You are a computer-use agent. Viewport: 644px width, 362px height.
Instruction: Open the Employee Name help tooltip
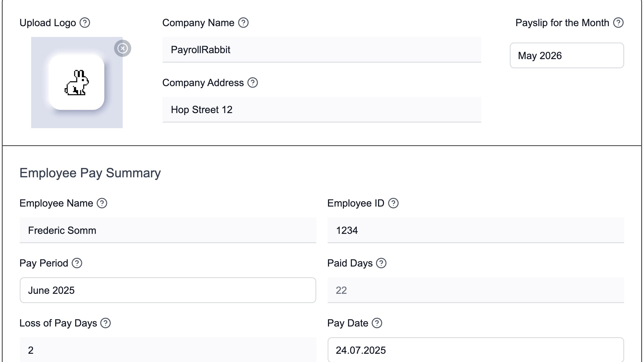(x=102, y=203)
